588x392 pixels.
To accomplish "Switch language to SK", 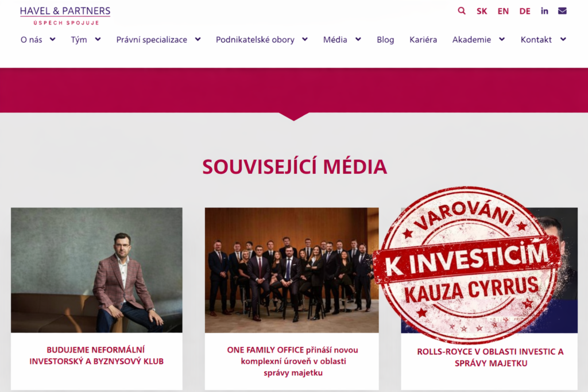I will coord(482,11).
